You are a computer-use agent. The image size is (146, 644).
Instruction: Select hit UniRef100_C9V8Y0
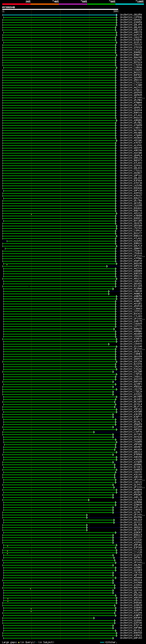pyautogui.click(x=131, y=344)
